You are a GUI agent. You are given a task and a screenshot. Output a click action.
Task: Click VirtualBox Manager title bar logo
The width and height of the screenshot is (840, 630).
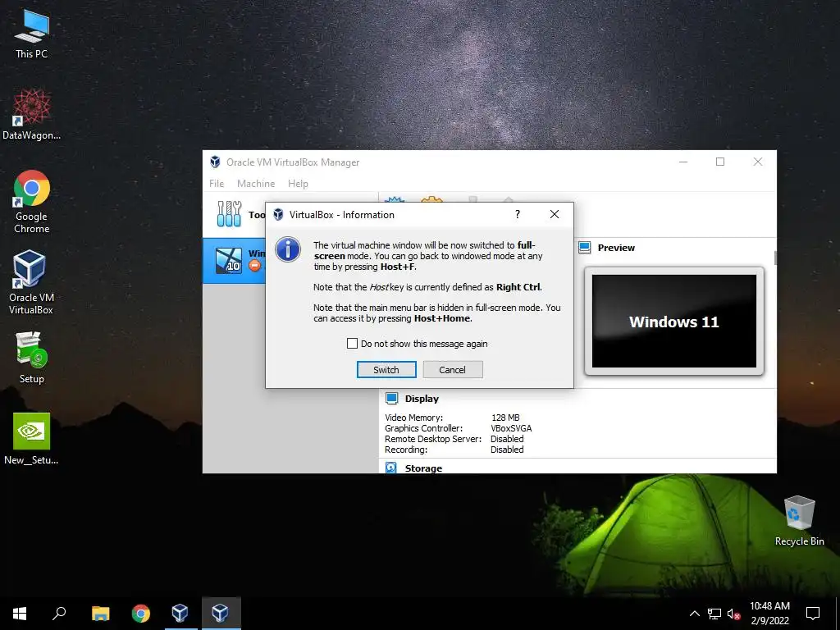click(215, 162)
